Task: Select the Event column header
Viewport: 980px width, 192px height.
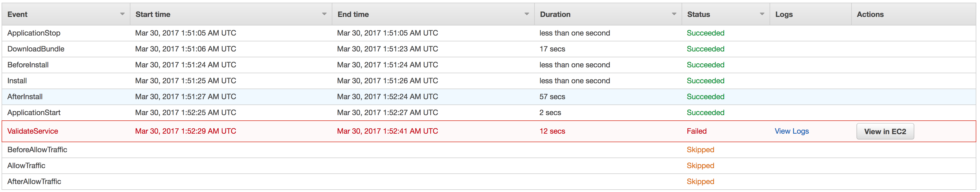Action: pyautogui.click(x=66, y=14)
